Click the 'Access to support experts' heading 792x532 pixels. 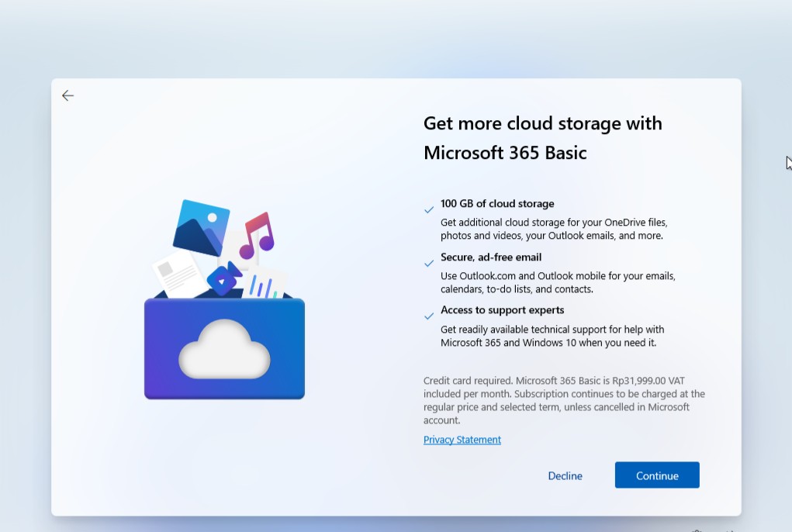[x=502, y=310]
